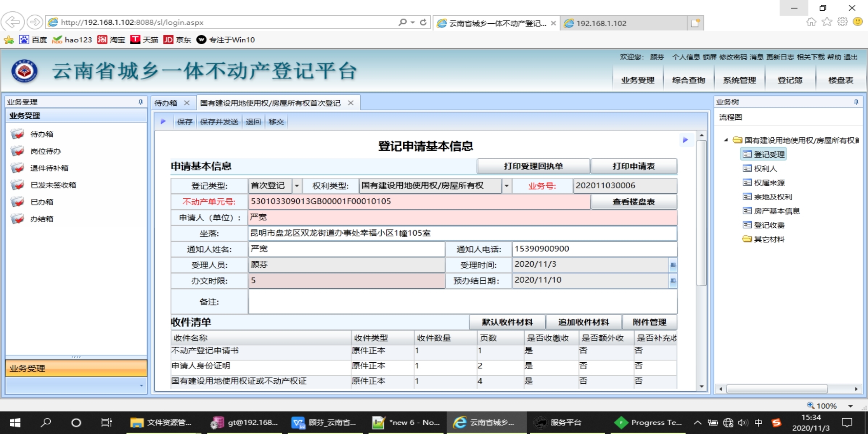Click the calendar icon beside 受理时间
The height and width of the screenshot is (434, 868).
(x=673, y=265)
